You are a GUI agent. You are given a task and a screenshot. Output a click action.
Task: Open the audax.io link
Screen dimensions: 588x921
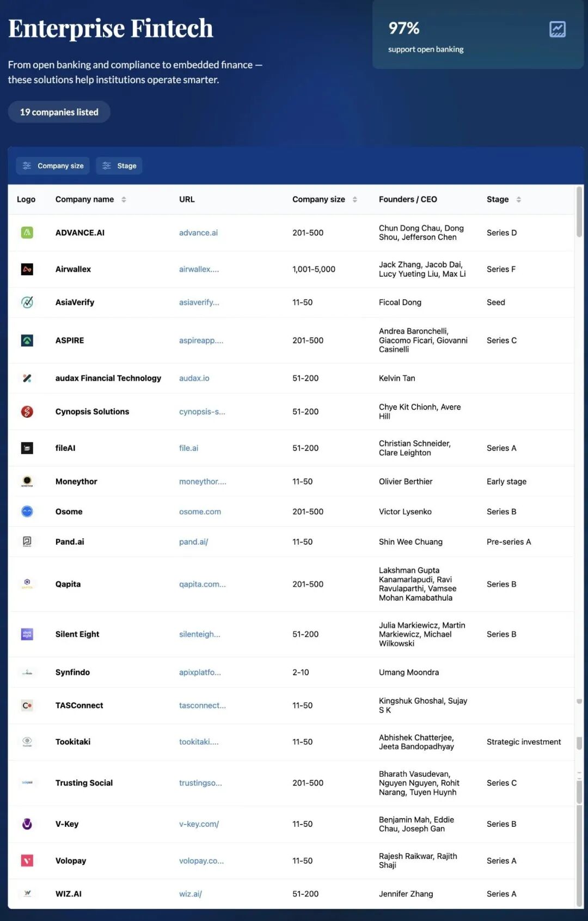pos(194,378)
